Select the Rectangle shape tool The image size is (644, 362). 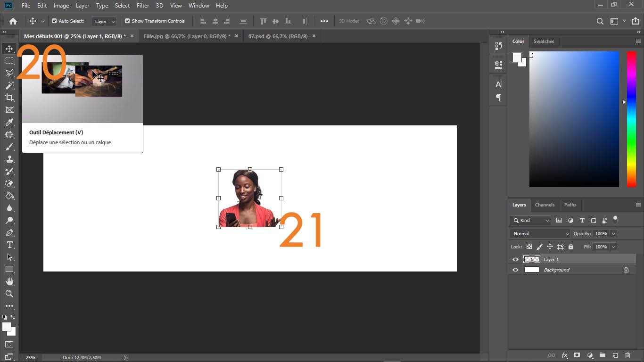pos(9,269)
